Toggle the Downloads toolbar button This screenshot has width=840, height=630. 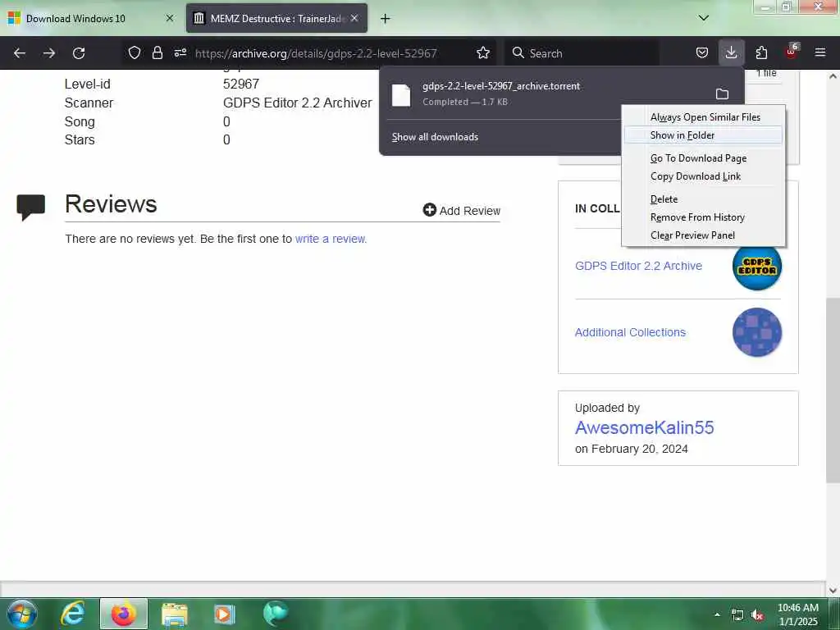click(731, 52)
